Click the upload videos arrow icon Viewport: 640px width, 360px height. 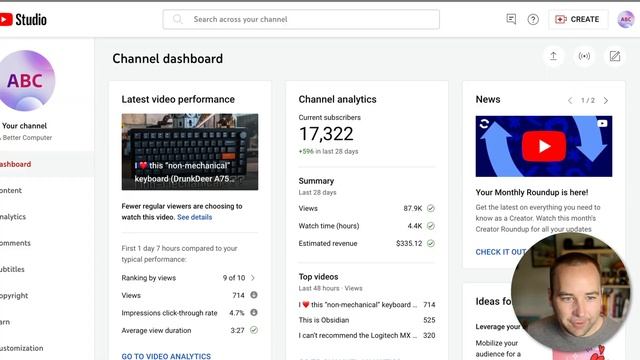pos(553,56)
